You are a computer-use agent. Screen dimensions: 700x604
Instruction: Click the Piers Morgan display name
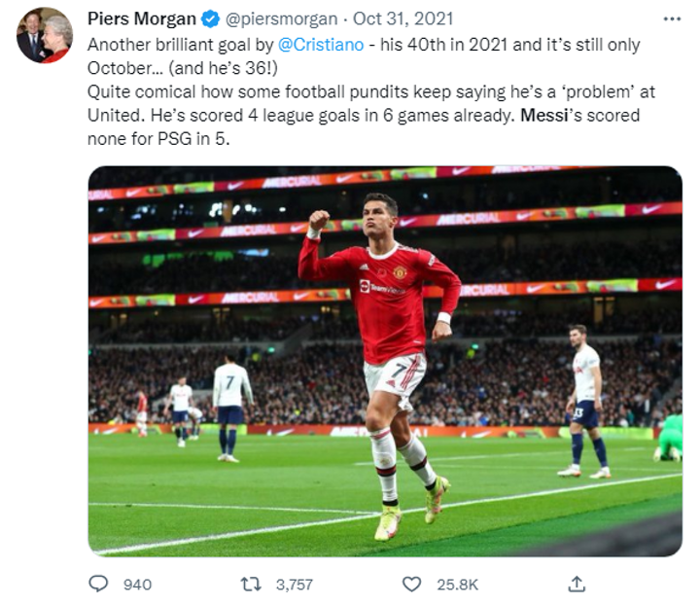(x=141, y=18)
